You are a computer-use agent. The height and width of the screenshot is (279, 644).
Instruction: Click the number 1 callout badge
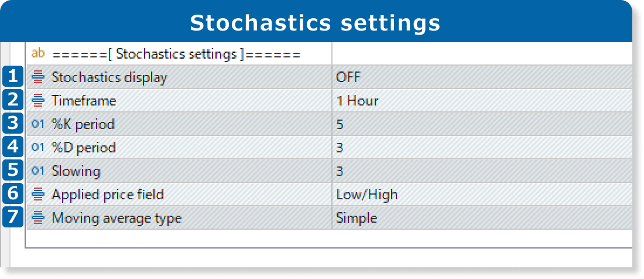coord(13,77)
